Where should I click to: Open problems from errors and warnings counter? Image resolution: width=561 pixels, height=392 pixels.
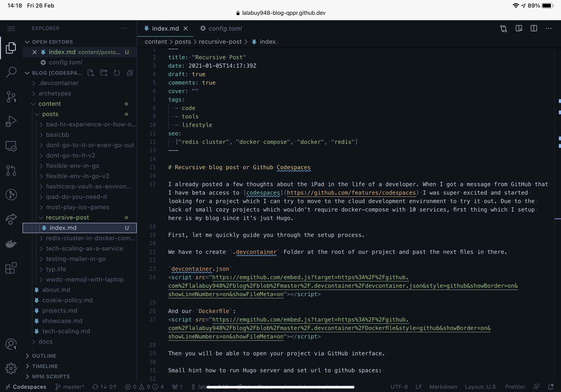pos(144,387)
